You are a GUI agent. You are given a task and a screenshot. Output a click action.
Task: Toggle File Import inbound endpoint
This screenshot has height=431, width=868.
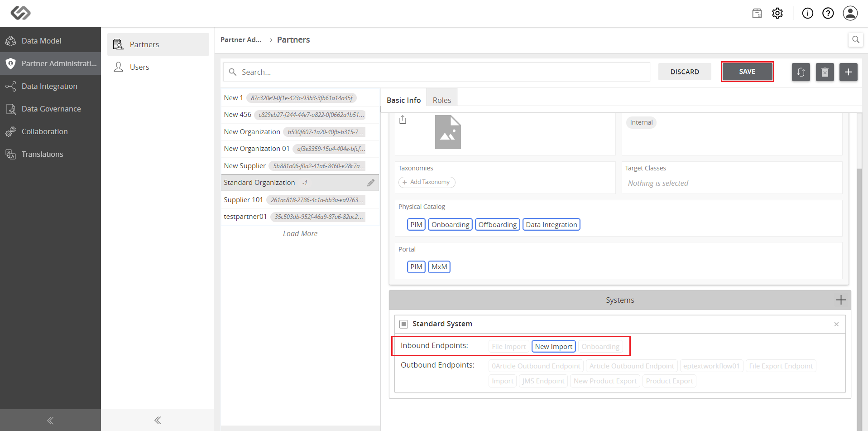[x=508, y=347]
